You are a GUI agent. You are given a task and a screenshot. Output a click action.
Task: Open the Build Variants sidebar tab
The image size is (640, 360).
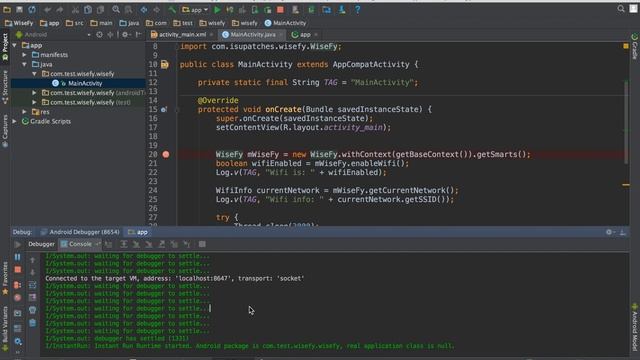pos(5,328)
